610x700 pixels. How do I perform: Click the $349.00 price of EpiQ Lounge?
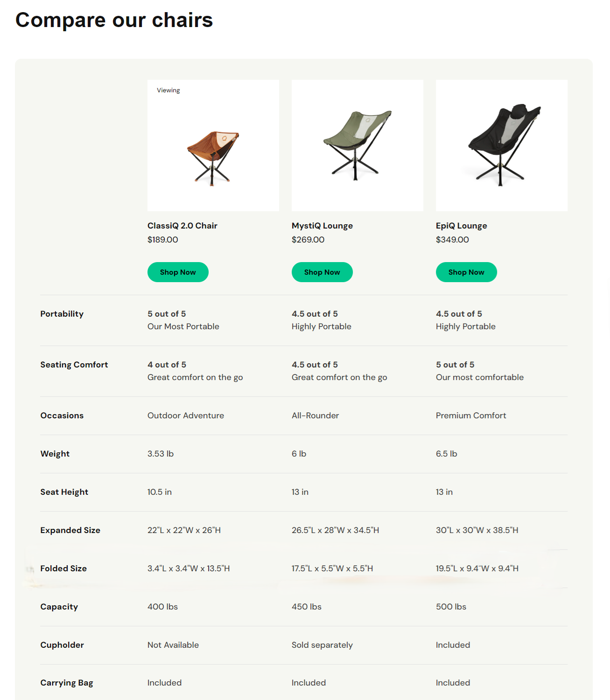point(452,240)
